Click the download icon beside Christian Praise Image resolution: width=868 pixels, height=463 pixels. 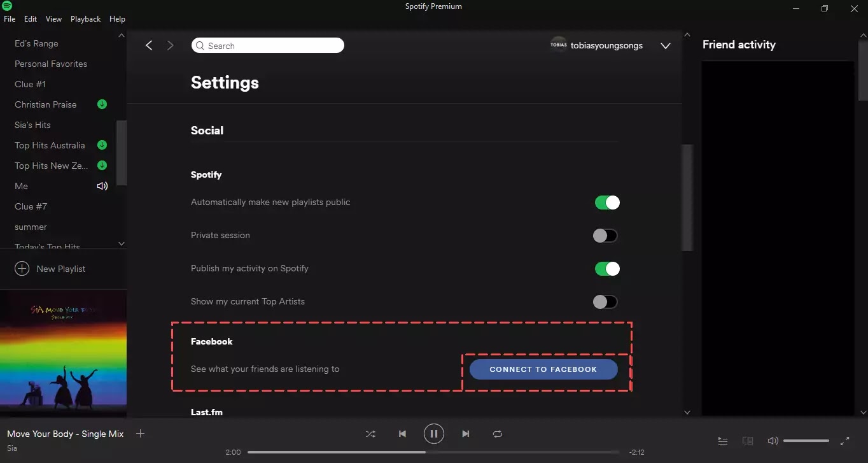coord(102,104)
